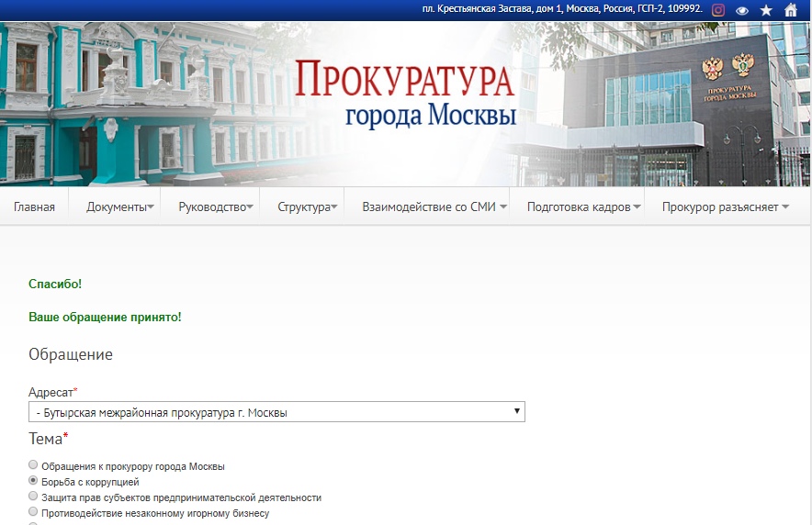Select Обращения к прокурору города Москвы radio
The height and width of the screenshot is (525, 812).
(33, 465)
